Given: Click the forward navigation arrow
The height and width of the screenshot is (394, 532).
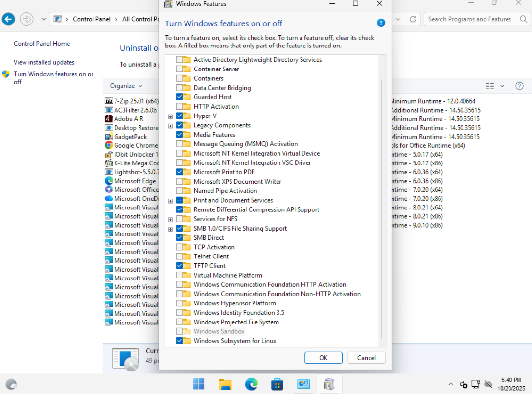Looking at the screenshot, I should click(26, 19).
